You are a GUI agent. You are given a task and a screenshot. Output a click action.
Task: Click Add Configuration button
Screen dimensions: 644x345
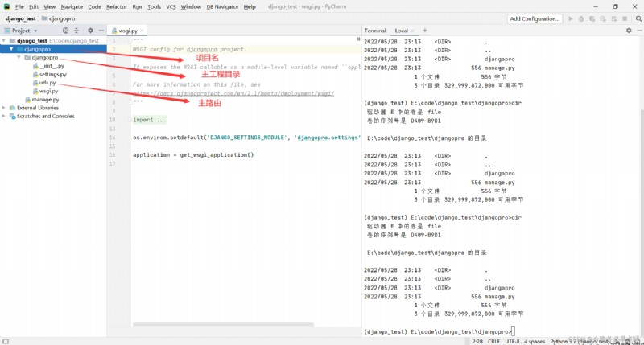(x=535, y=18)
